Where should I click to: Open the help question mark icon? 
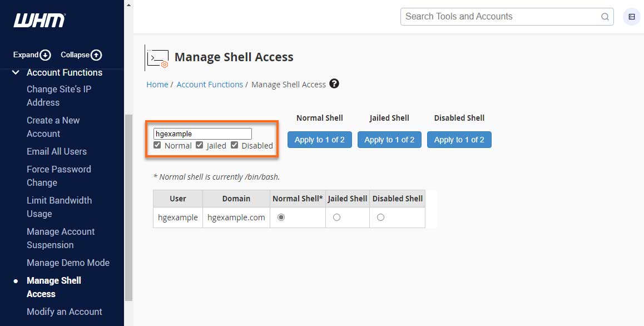pyautogui.click(x=334, y=84)
